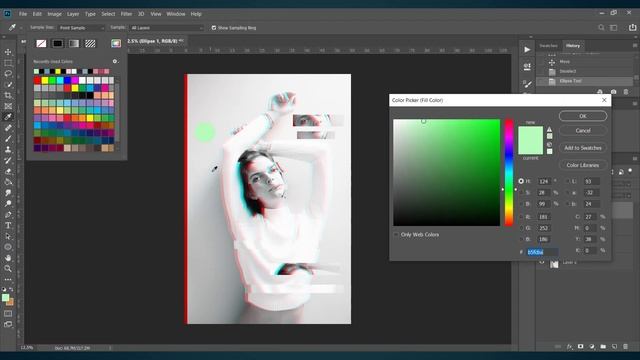Choose the Pattern fill type
This screenshot has height=360, width=640.
pyautogui.click(x=90, y=43)
